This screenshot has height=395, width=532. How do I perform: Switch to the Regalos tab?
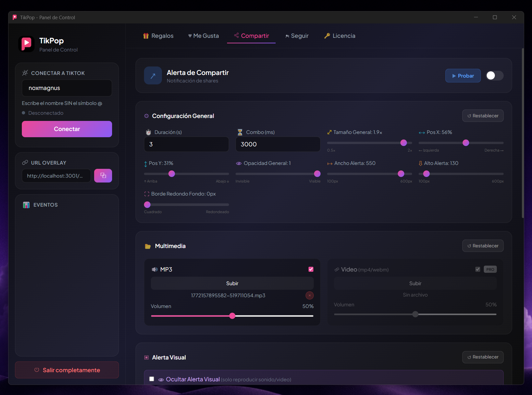click(x=158, y=36)
